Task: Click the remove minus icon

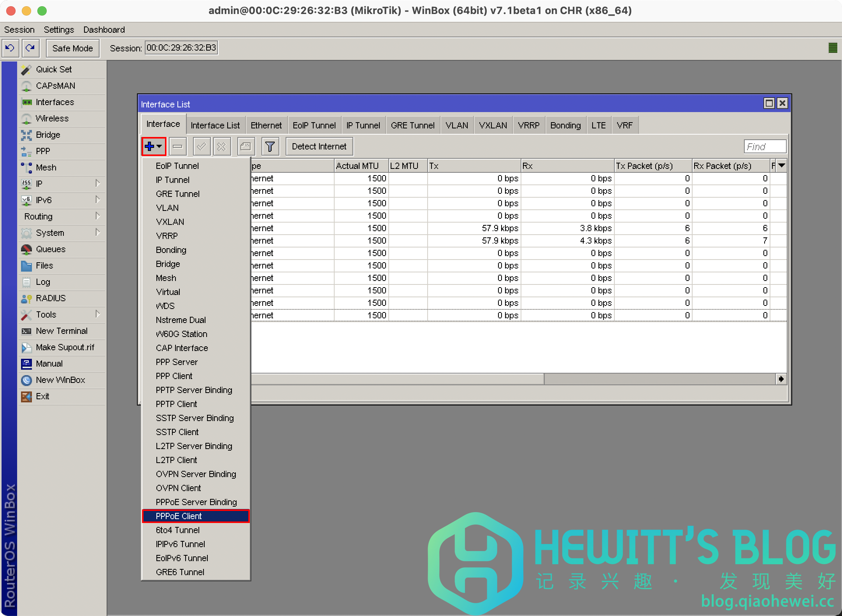Action: pyautogui.click(x=178, y=147)
